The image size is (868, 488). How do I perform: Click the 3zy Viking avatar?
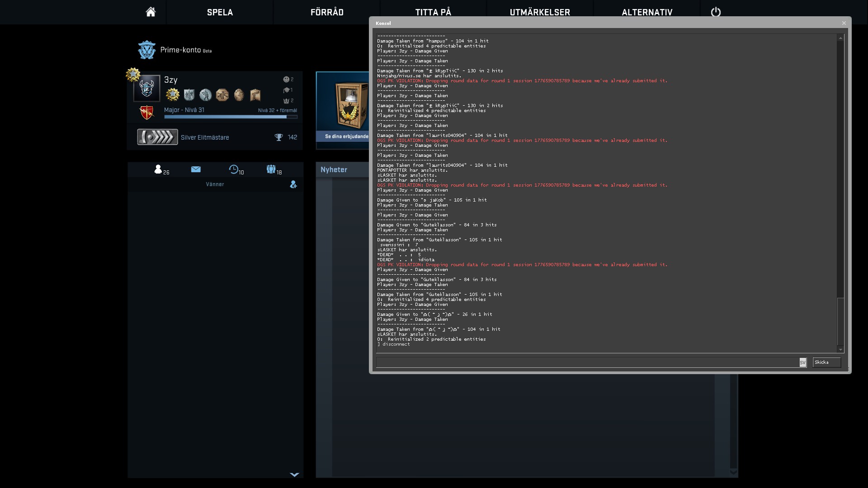[146, 88]
